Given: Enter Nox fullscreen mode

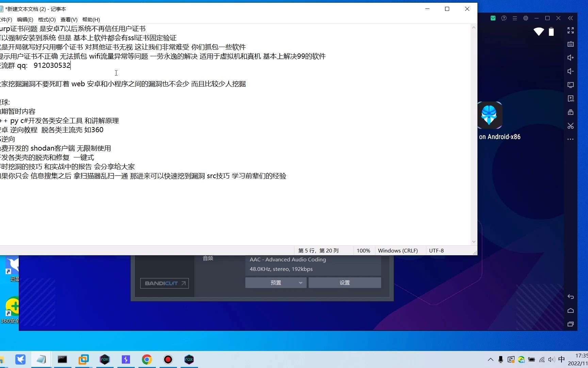Looking at the screenshot, I should coord(571,30).
